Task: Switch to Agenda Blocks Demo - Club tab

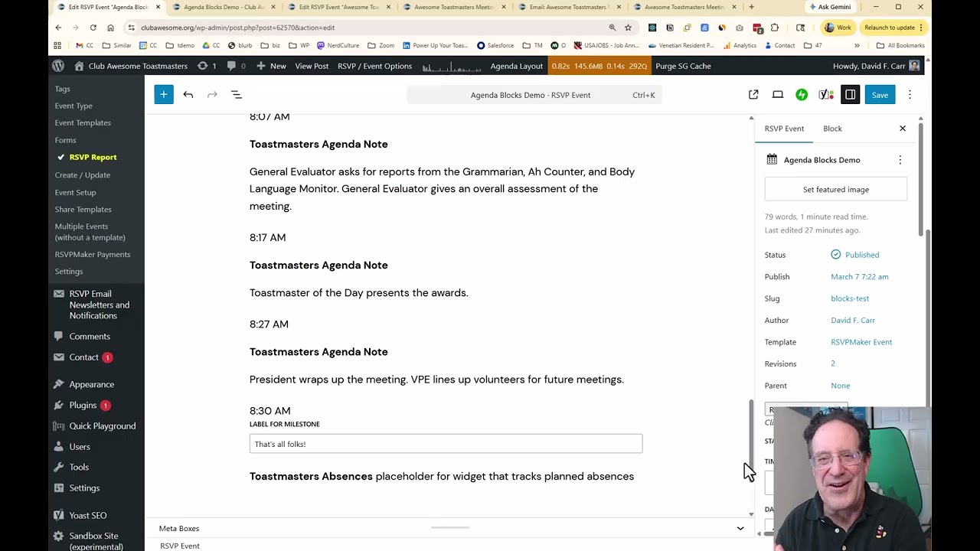Action: point(222,7)
